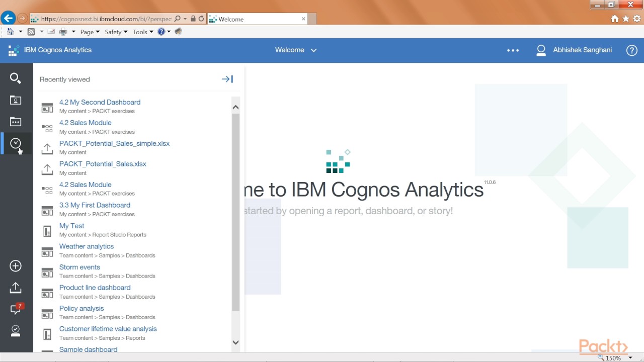Open the Manage icon in sidebar
The width and height of the screenshot is (644, 362).
(16, 330)
